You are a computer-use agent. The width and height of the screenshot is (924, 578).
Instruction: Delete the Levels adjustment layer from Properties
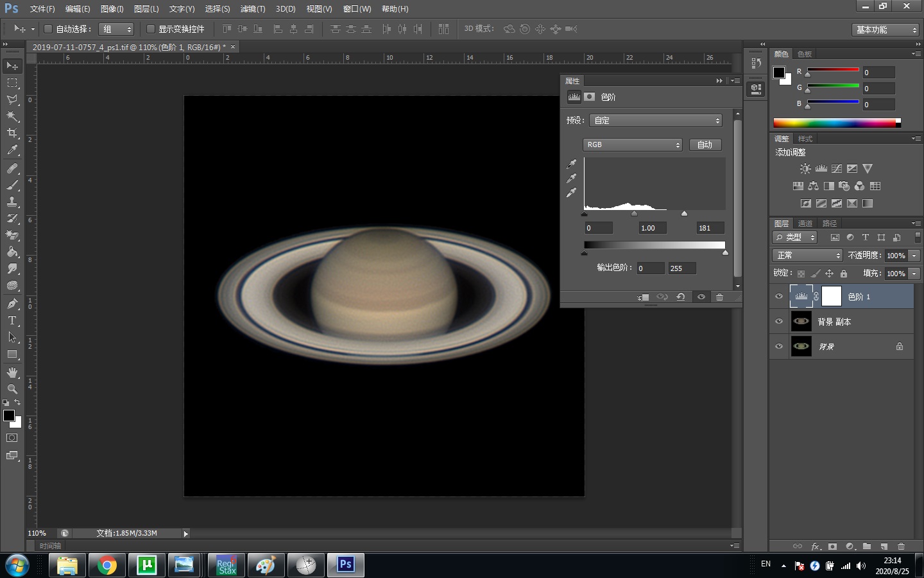click(x=720, y=297)
